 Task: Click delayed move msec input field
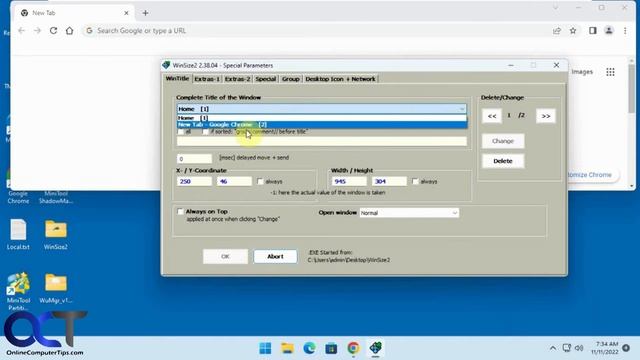click(x=194, y=158)
